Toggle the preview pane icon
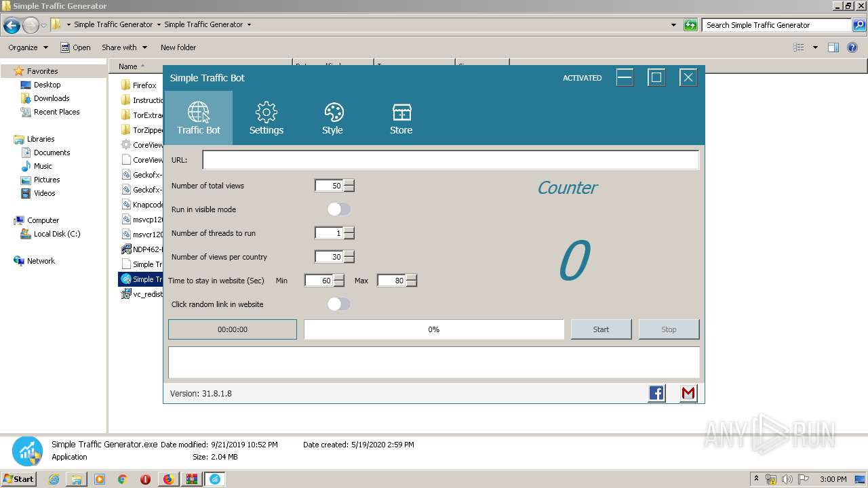Image resolution: width=868 pixels, height=488 pixels. [x=833, y=47]
